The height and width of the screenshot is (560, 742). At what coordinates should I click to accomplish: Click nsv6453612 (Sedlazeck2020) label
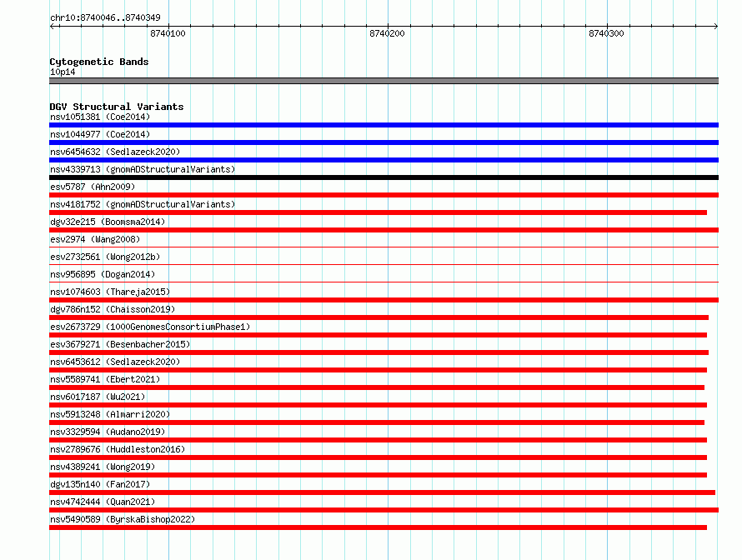click(x=115, y=362)
